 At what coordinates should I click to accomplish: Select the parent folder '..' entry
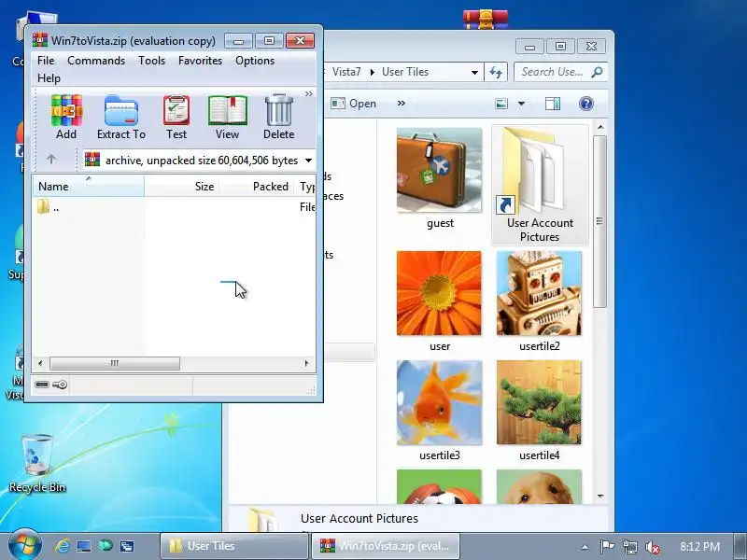click(x=49, y=207)
